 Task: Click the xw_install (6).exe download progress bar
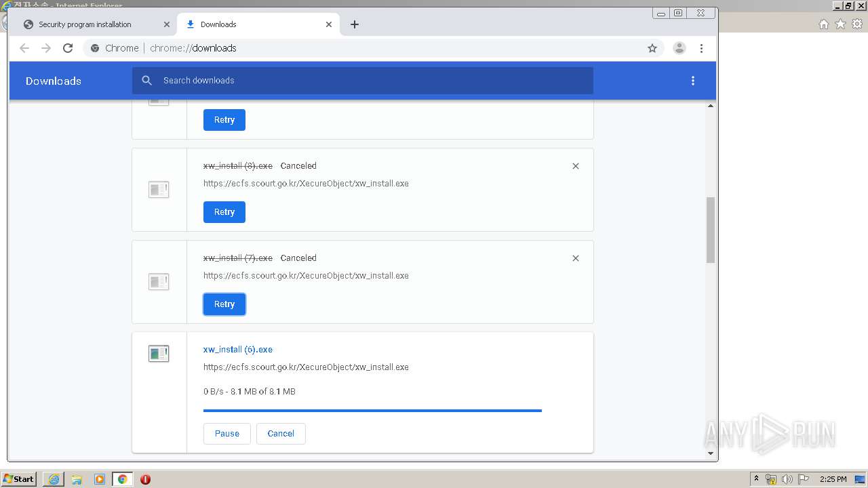[x=372, y=411]
